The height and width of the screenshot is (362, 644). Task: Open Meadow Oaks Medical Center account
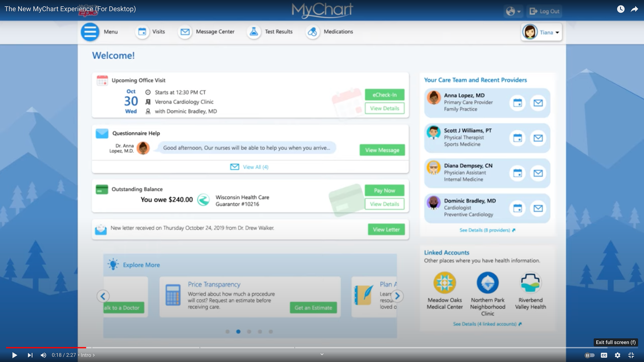444,283
